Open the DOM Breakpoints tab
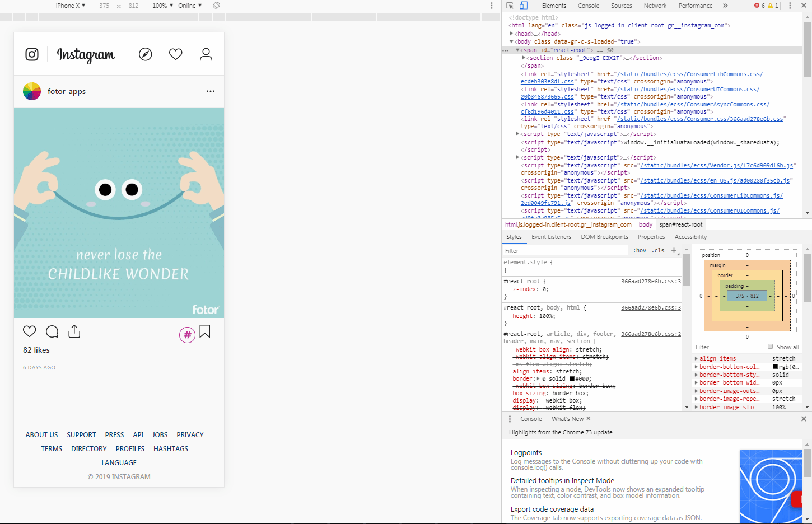The height and width of the screenshot is (524, 812). pyautogui.click(x=605, y=237)
